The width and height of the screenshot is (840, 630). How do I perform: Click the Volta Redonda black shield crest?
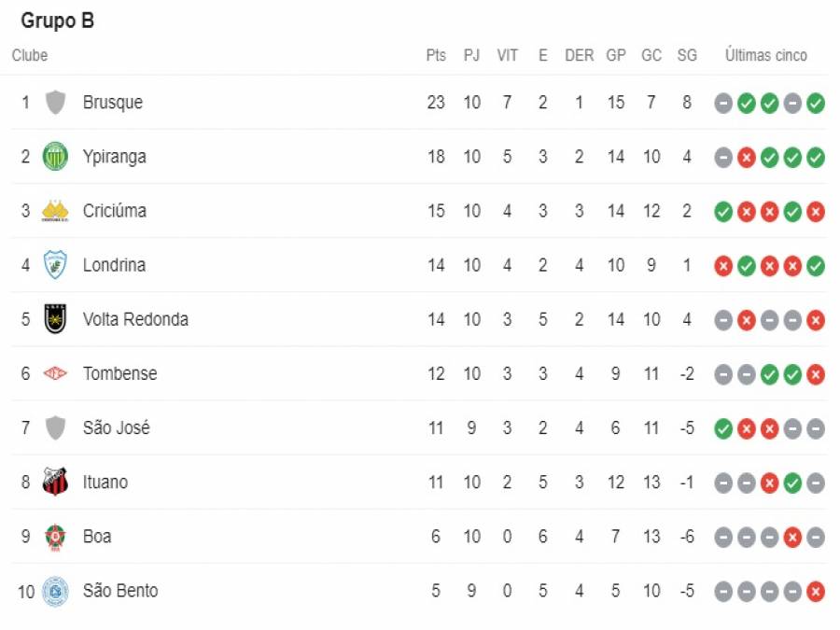tap(55, 319)
